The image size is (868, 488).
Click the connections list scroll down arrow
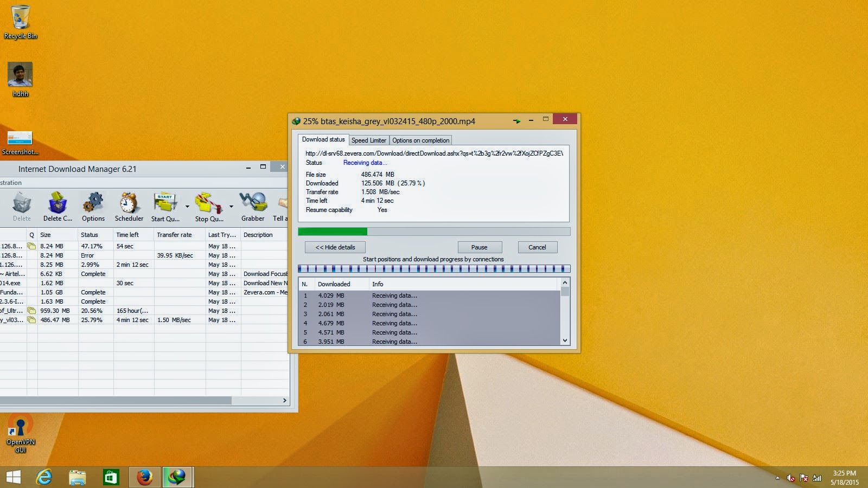565,341
